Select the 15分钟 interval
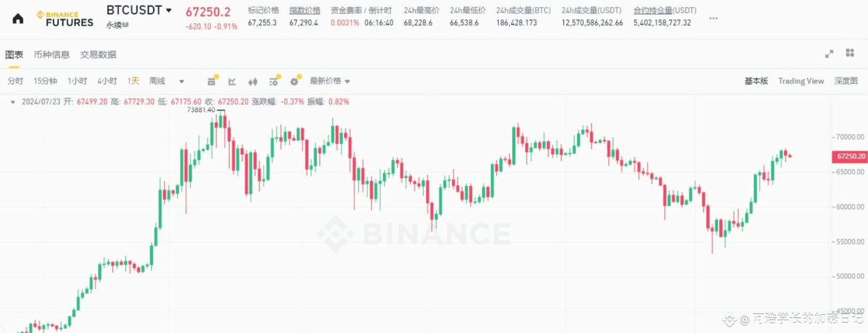868x333 pixels. tap(46, 81)
